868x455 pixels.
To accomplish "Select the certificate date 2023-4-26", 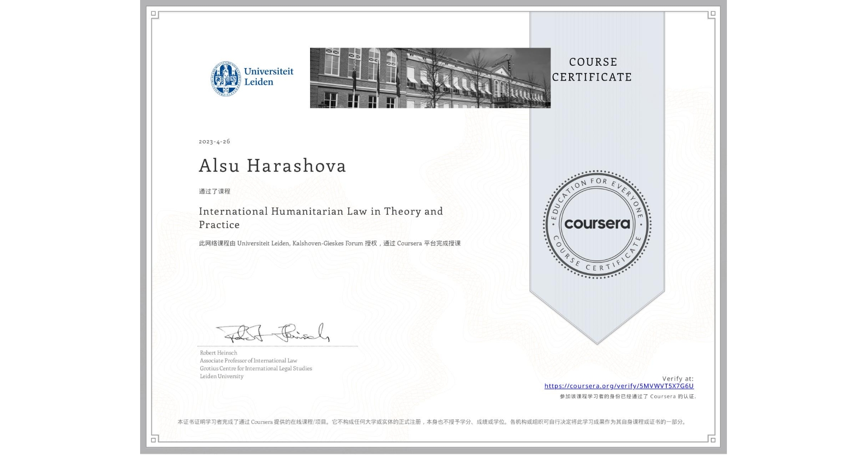I will [x=214, y=141].
